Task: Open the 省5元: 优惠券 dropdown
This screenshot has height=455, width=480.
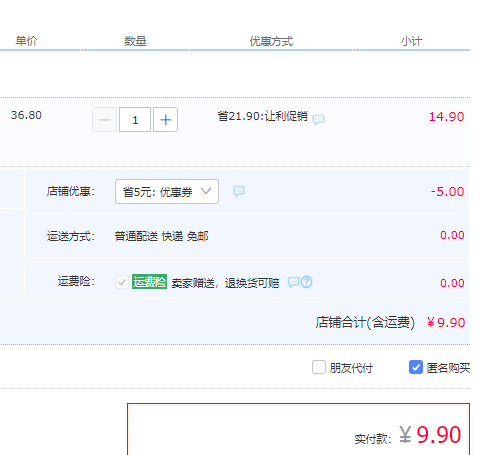Action: [167, 191]
